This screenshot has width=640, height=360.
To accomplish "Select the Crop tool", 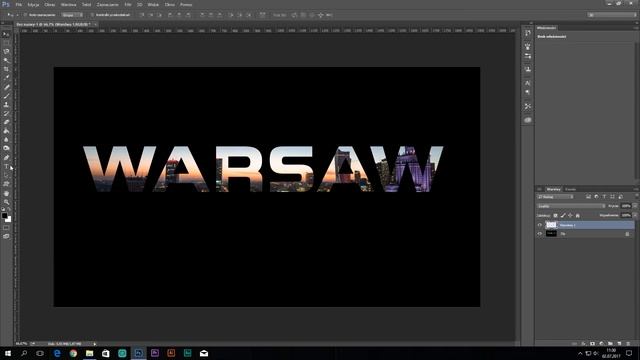I will click(x=6, y=69).
